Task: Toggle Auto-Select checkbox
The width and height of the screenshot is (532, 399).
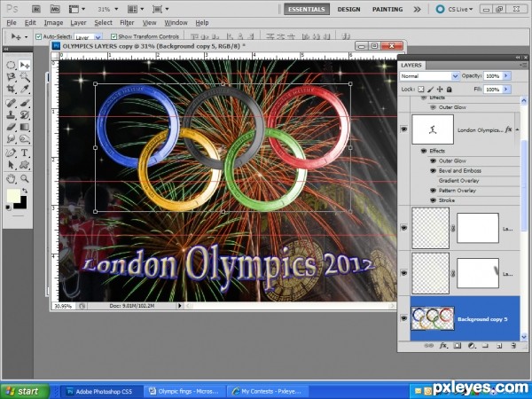Action: click(39, 36)
